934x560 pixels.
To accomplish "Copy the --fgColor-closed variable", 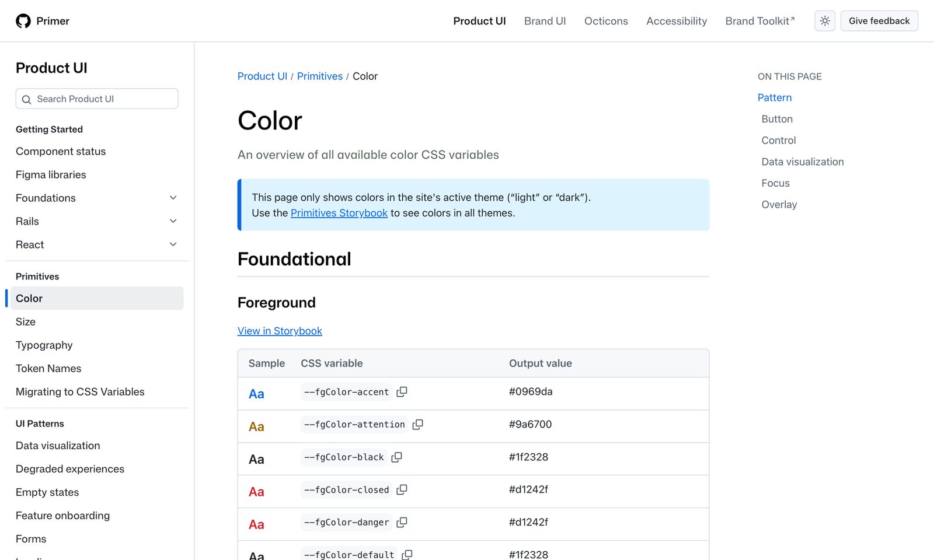I will tap(402, 490).
